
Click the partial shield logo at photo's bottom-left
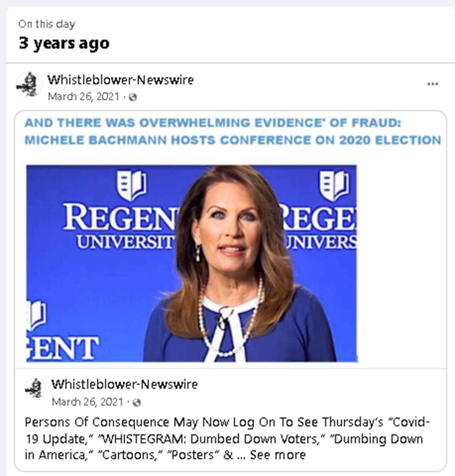[37, 315]
